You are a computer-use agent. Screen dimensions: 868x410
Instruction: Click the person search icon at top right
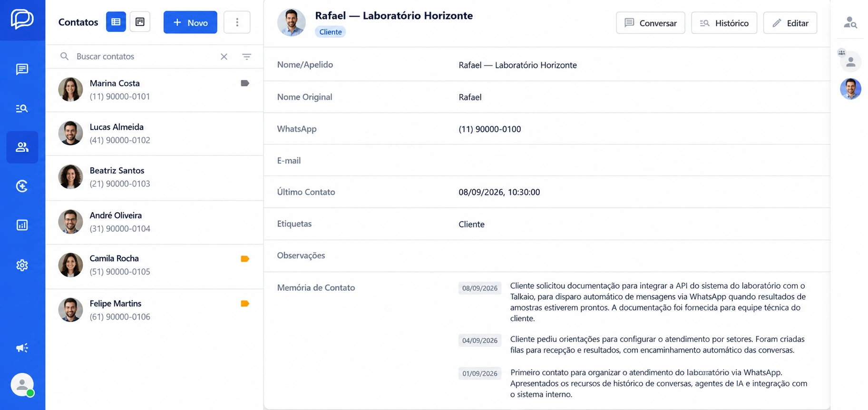(850, 22)
